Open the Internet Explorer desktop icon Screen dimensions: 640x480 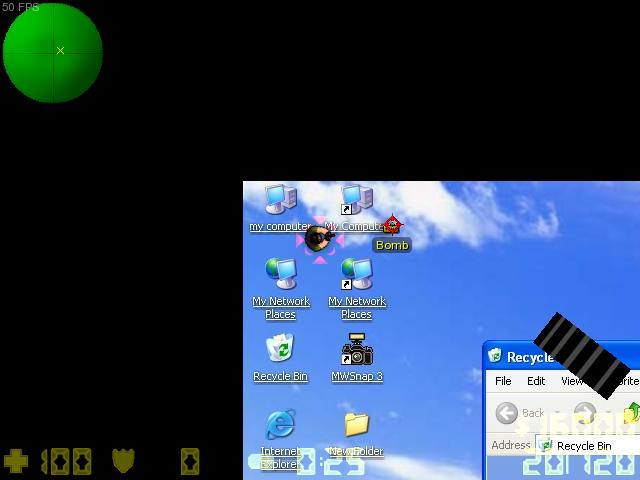281,424
